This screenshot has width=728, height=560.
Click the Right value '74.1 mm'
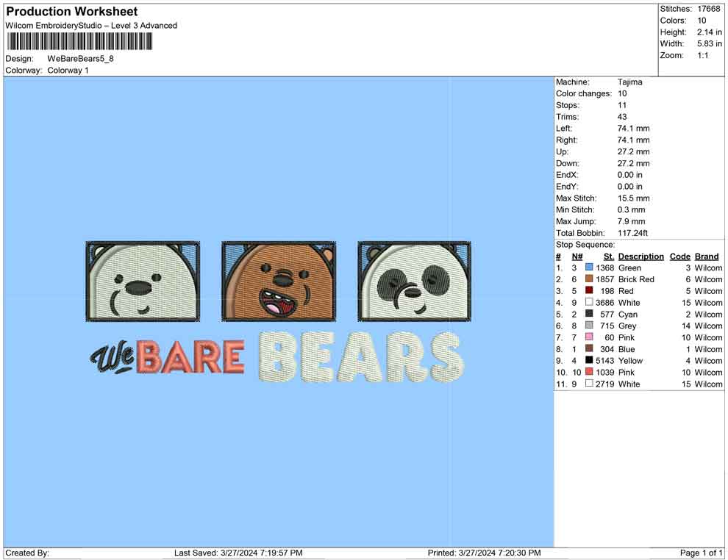(634, 140)
